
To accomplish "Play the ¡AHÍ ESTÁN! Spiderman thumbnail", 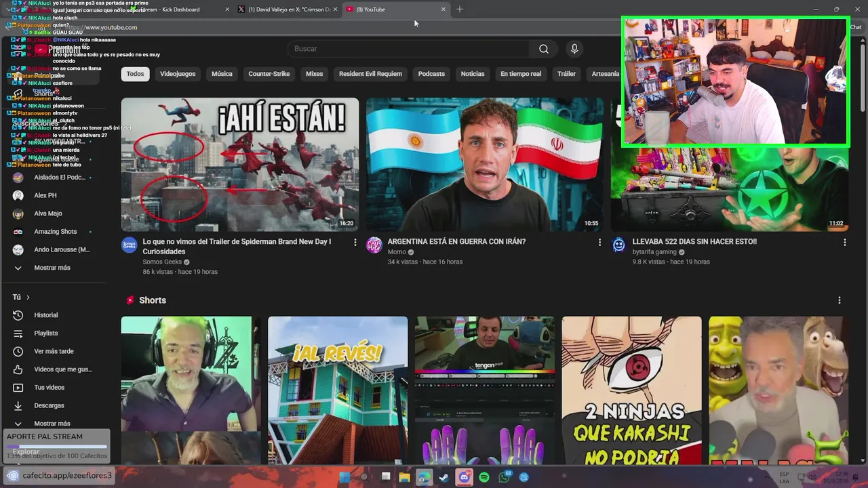I will (x=240, y=165).
